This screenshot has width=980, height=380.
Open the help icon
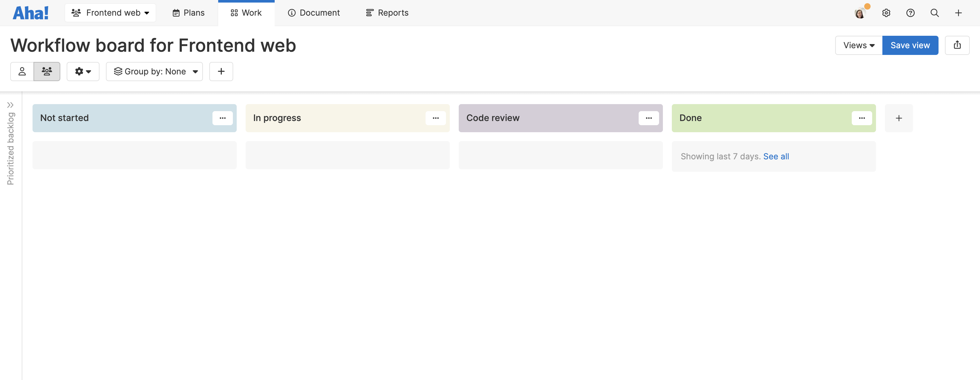(x=910, y=12)
